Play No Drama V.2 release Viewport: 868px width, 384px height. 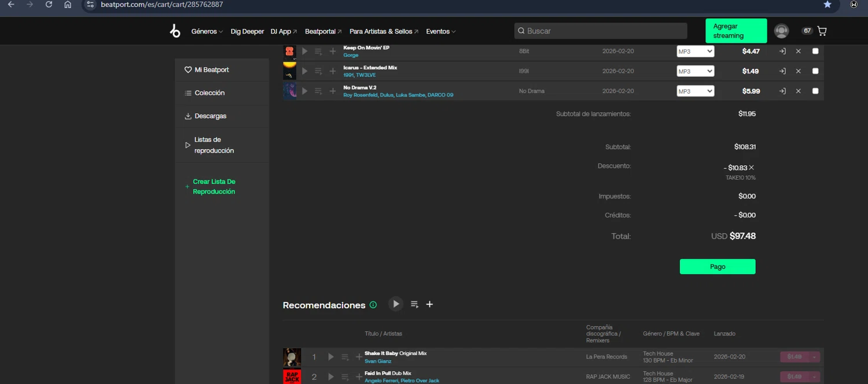[x=304, y=91]
